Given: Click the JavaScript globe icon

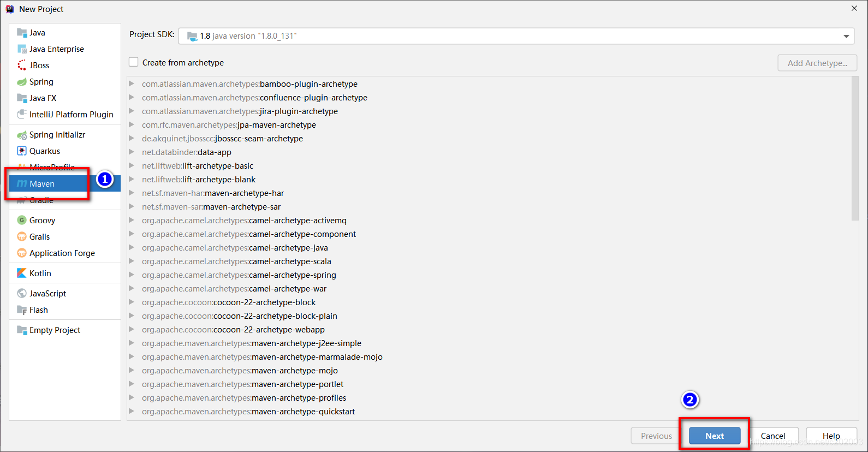Looking at the screenshot, I should click(22, 294).
